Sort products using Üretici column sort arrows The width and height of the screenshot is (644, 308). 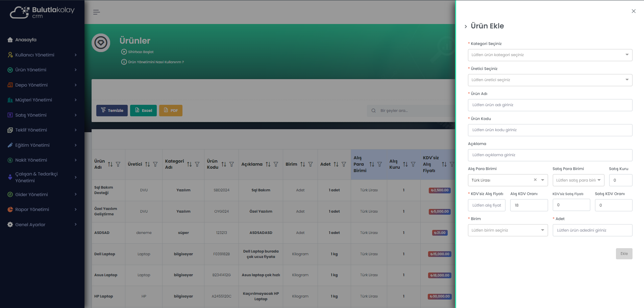147,164
